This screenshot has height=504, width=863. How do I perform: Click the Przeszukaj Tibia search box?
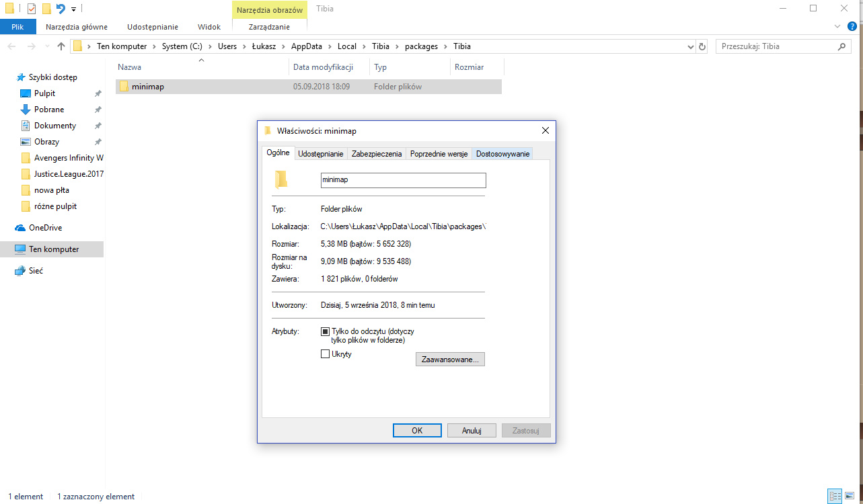pyautogui.click(x=777, y=46)
